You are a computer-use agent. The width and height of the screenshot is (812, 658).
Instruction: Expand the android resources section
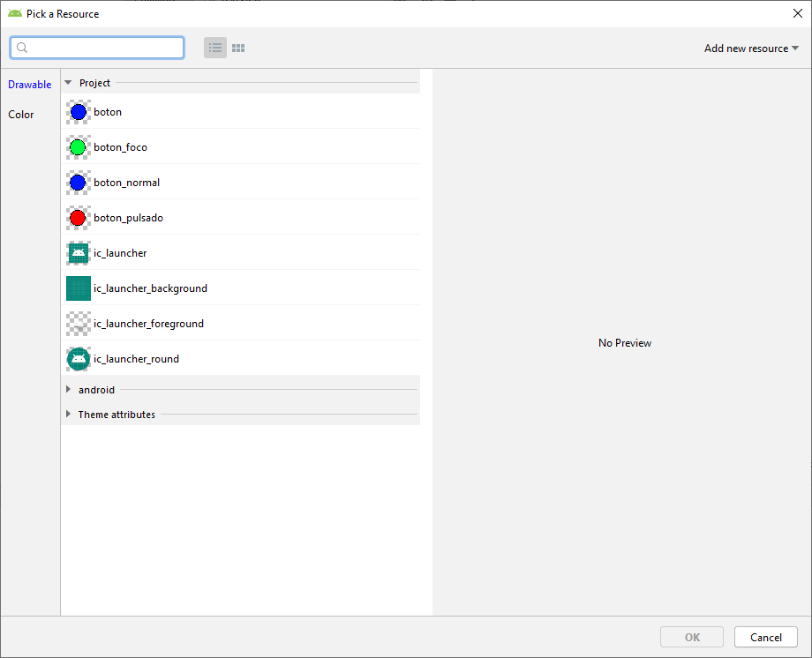coord(68,390)
